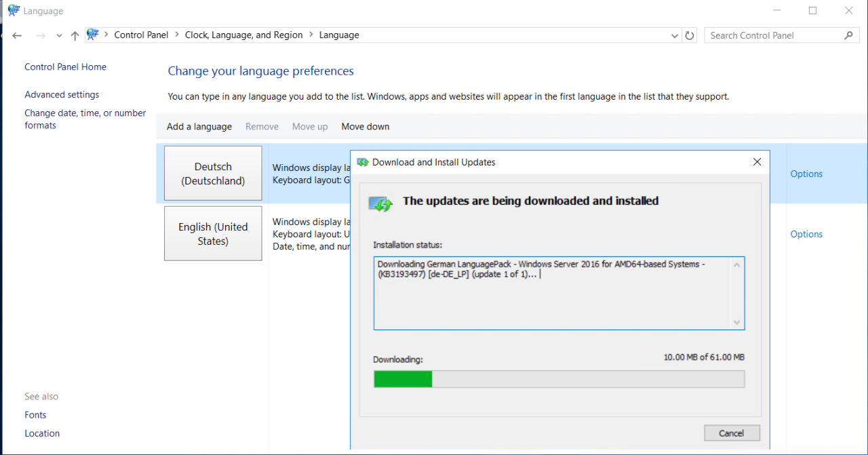The image size is (868, 455).
Task: Click Move down in language toolbar
Action: coord(366,127)
